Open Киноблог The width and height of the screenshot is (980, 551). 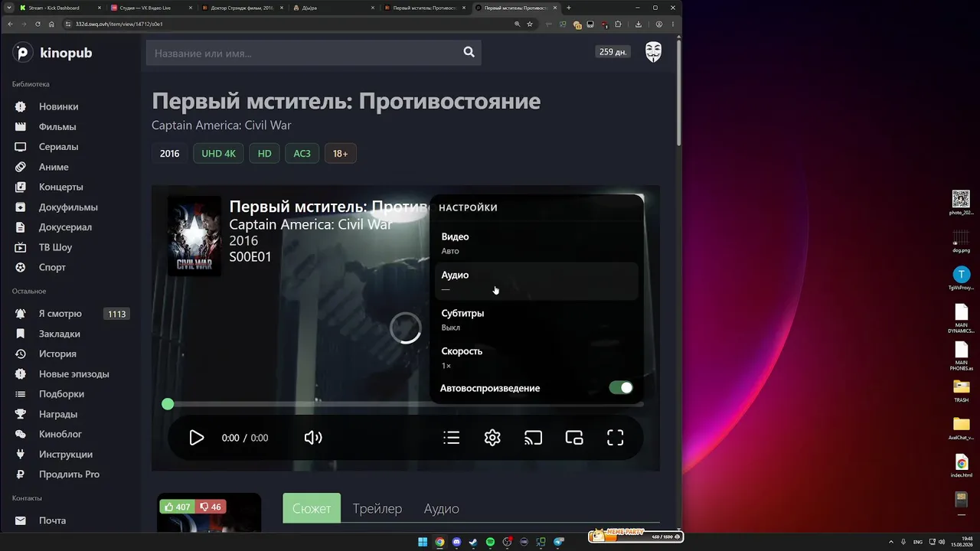(x=60, y=434)
